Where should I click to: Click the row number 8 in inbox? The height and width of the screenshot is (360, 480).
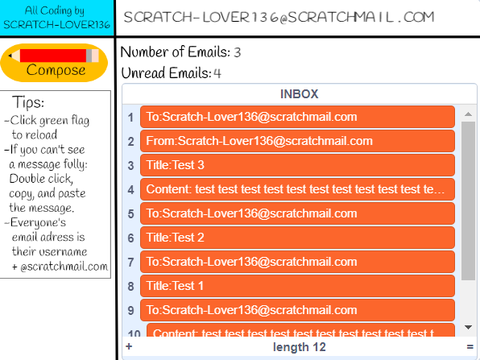(x=131, y=286)
